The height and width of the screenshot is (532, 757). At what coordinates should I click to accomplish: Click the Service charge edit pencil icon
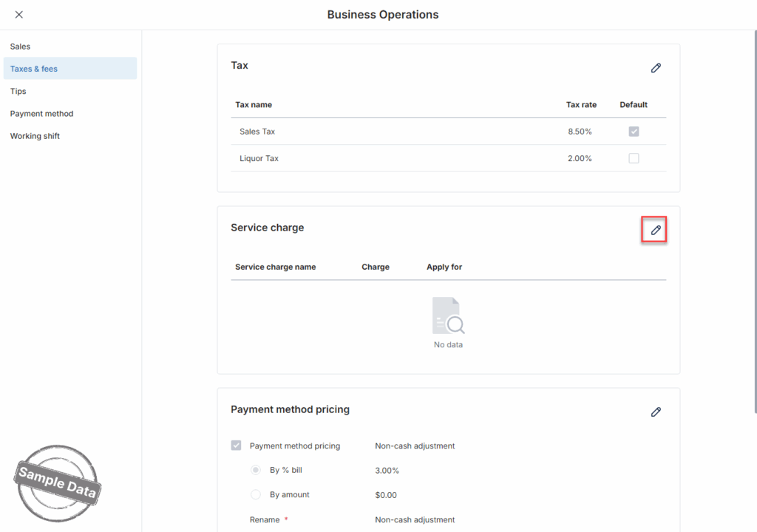655,231
